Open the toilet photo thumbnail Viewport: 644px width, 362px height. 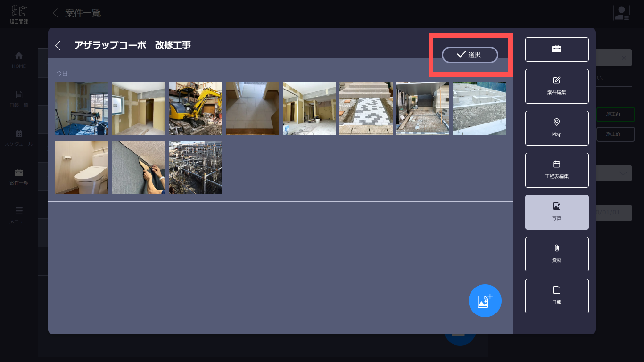(82, 168)
